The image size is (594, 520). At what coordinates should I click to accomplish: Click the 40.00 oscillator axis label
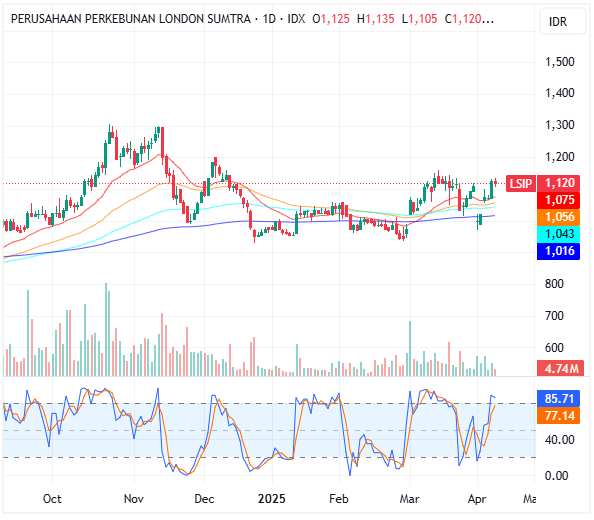(560, 440)
